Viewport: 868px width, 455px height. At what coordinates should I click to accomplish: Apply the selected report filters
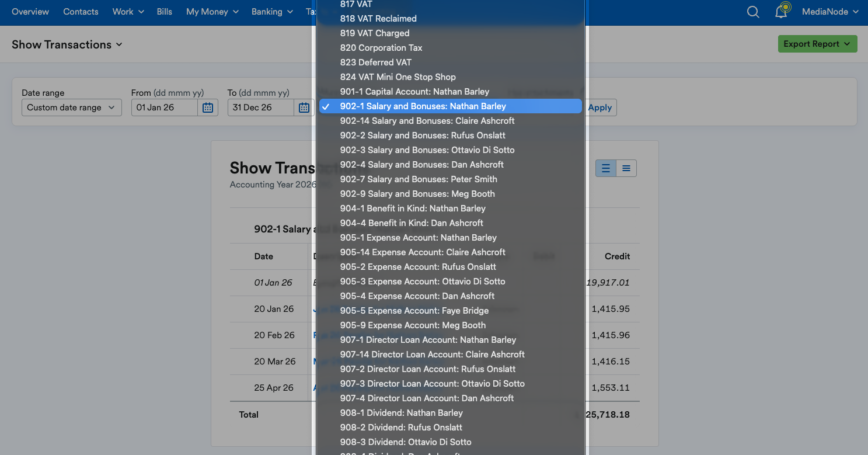600,107
